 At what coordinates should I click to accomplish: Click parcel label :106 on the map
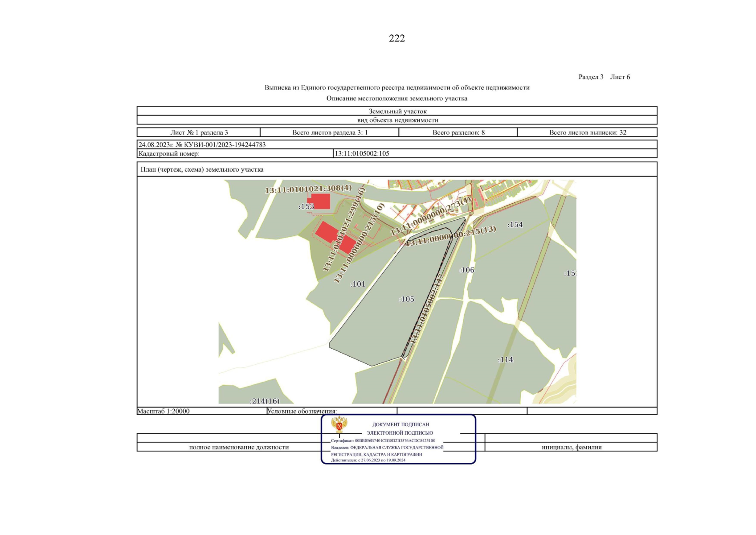tap(466, 270)
